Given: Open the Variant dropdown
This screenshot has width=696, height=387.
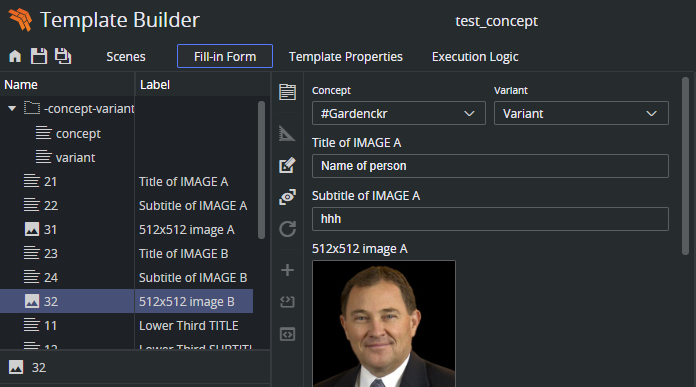Looking at the screenshot, I should (581, 113).
